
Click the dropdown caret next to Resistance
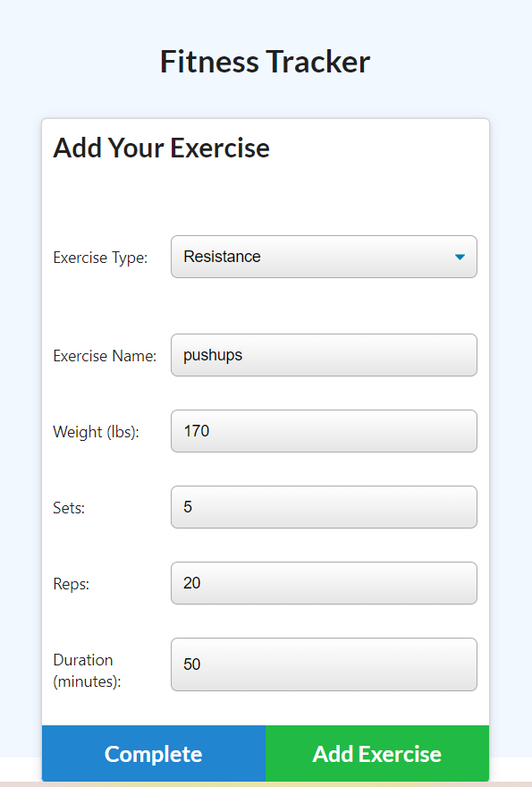[x=460, y=257]
